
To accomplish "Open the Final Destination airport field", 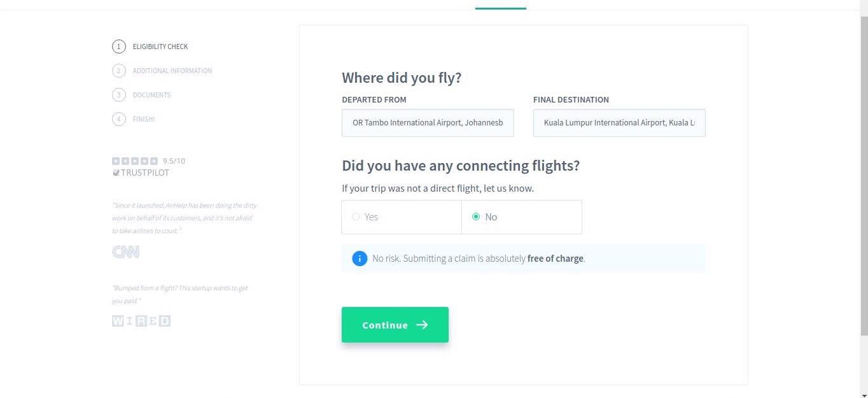I will point(619,122).
